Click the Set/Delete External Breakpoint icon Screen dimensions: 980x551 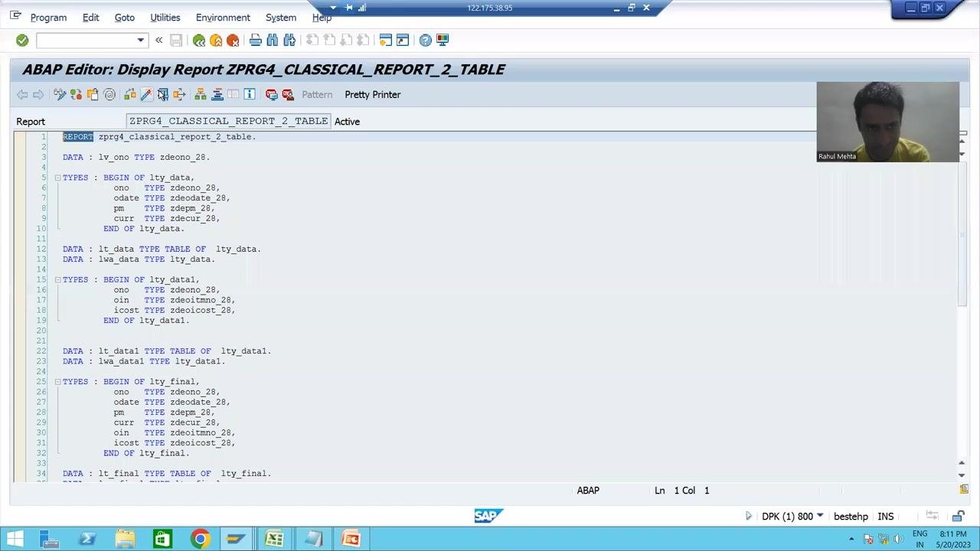click(x=288, y=94)
